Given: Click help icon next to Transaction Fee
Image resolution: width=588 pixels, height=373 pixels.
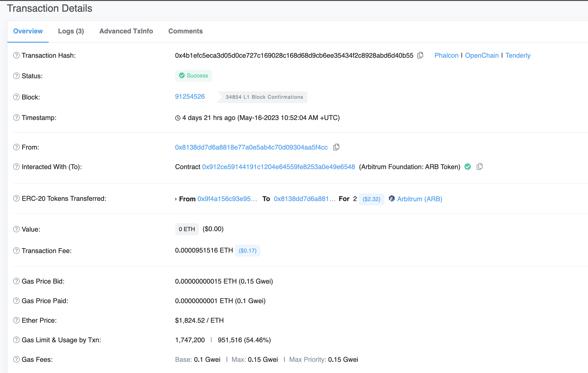Looking at the screenshot, I should click(16, 251).
